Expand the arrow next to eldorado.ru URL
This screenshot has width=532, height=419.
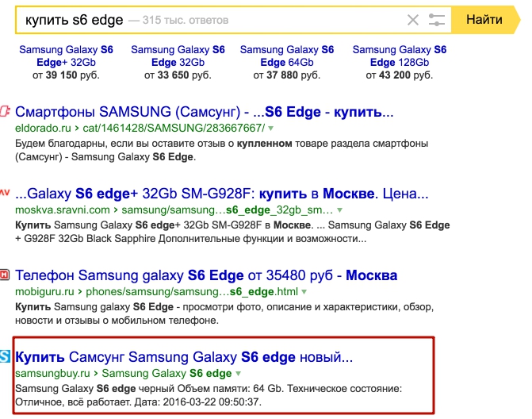270,128
